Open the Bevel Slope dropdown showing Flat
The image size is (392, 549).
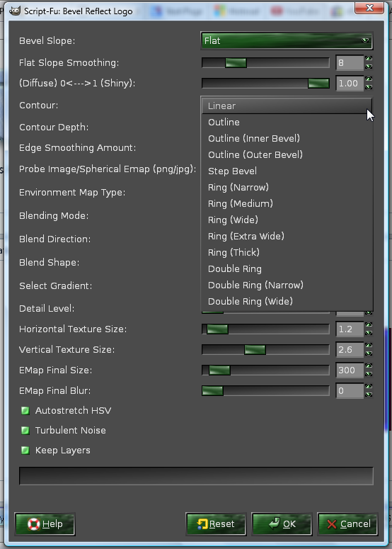click(287, 40)
